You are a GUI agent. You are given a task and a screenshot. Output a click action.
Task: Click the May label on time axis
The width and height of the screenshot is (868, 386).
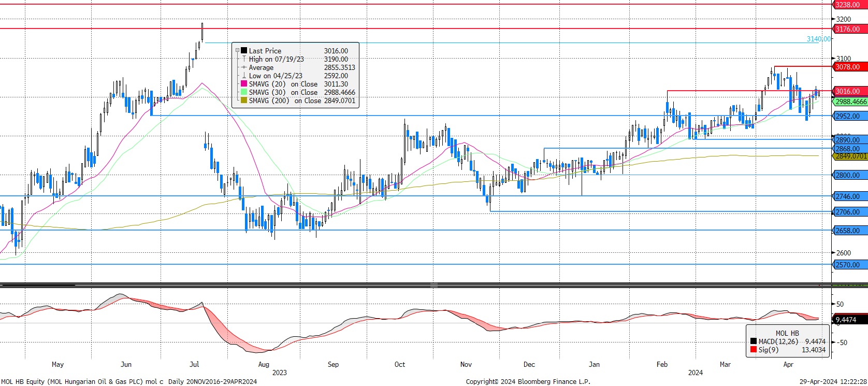coord(57,364)
